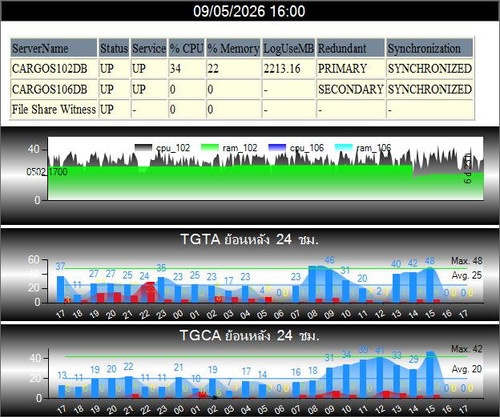Click the cpu_102 legend color swatch
The height and width of the screenshot is (417, 500).
point(143,148)
